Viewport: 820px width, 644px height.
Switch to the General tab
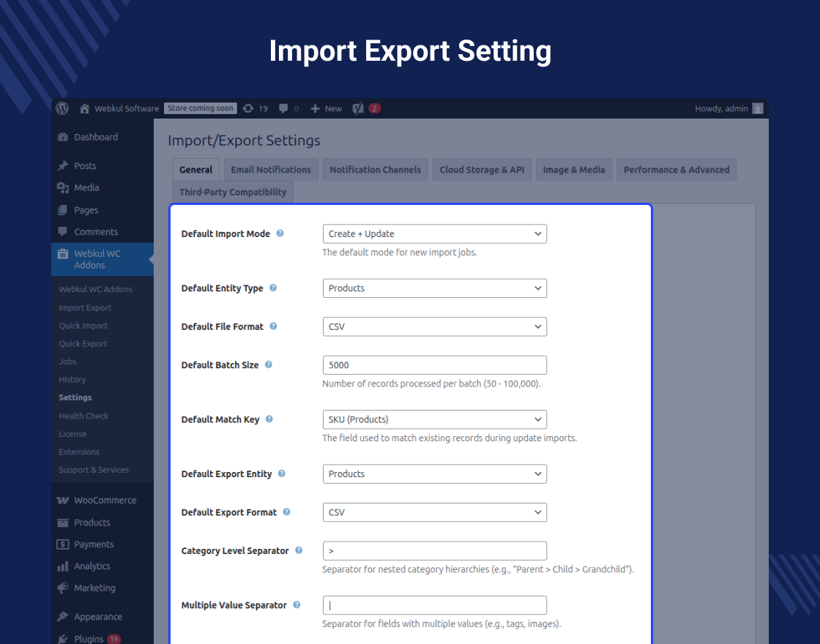click(195, 169)
